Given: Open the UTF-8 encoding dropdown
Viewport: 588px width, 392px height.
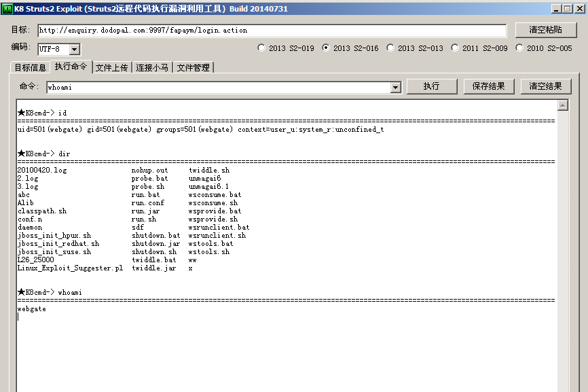Looking at the screenshot, I should [74, 49].
